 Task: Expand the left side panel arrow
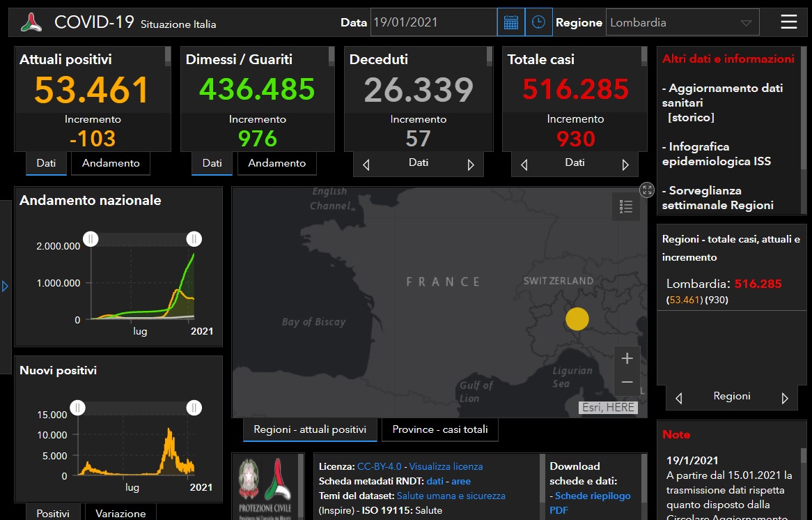pos(5,286)
